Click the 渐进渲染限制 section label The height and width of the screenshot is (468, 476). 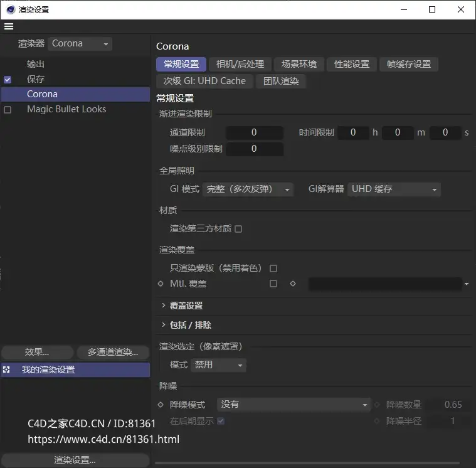pos(186,114)
